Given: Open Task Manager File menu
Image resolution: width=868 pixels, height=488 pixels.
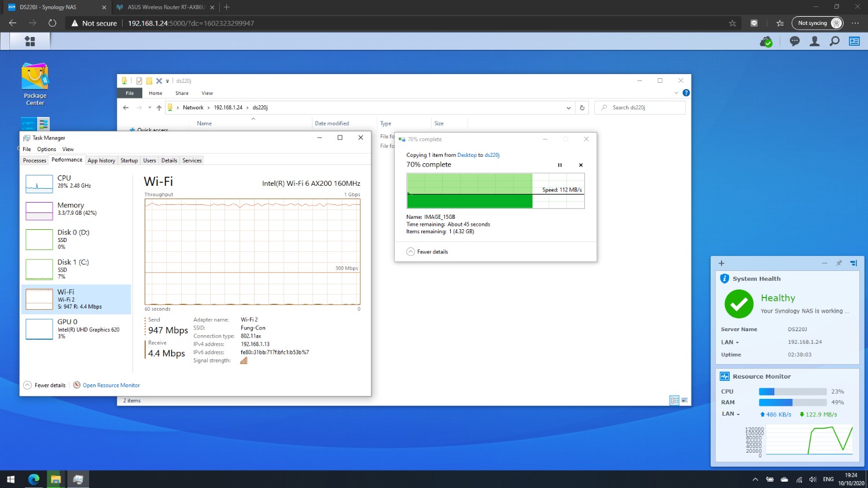Looking at the screenshot, I should (x=27, y=149).
